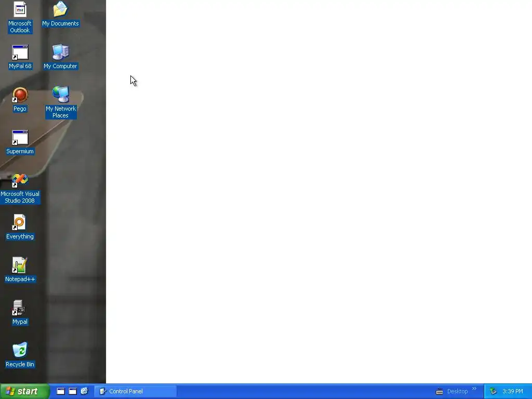The image size is (532, 399).
Task: Open the Notepad++ shortcut
Action: tap(20, 270)
